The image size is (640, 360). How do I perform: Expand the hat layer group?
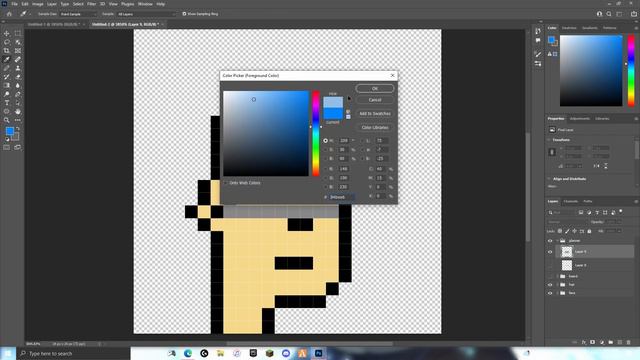pyautogui.click(x=557, y=284)
